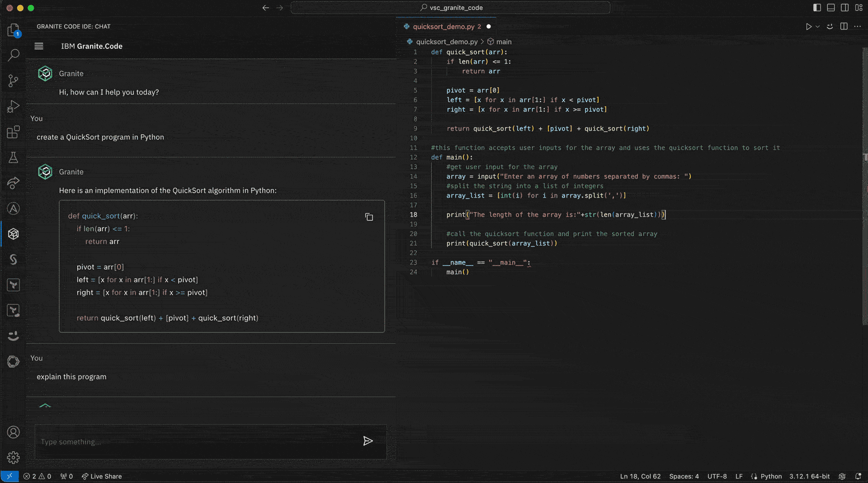Open the Source Control view
Screen dimensions: 868x483
tap(13, 81)
